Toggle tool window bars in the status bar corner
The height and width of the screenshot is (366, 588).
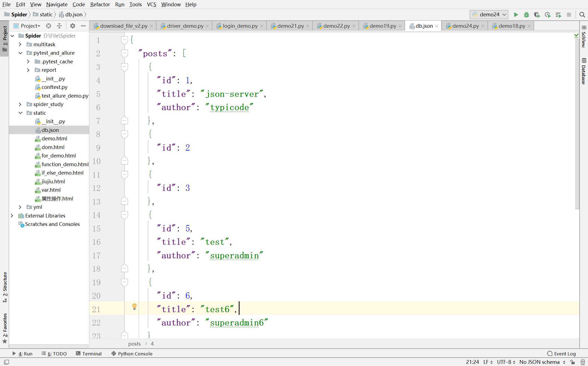click(x=7, y=362)
